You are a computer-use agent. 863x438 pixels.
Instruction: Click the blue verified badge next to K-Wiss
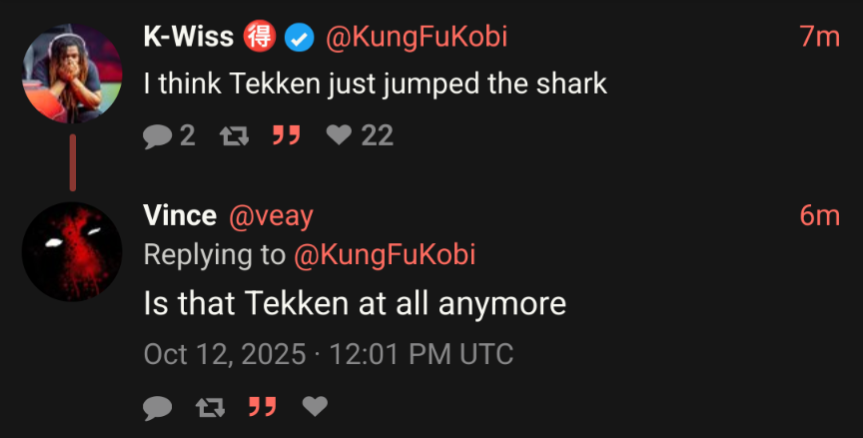click(x=299, y=38)
